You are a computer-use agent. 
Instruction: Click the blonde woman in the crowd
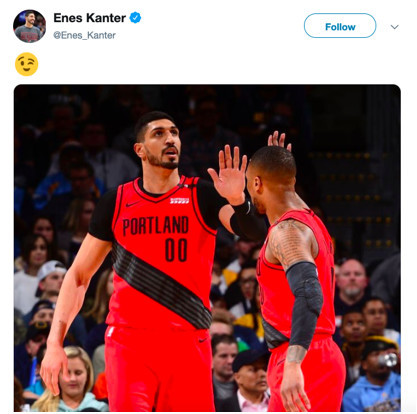[74, 379]
